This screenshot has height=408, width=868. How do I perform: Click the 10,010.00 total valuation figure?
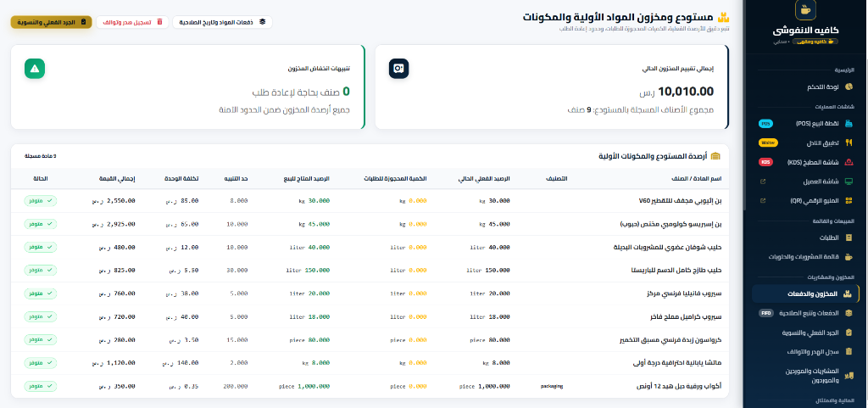(x=685, y=92)
